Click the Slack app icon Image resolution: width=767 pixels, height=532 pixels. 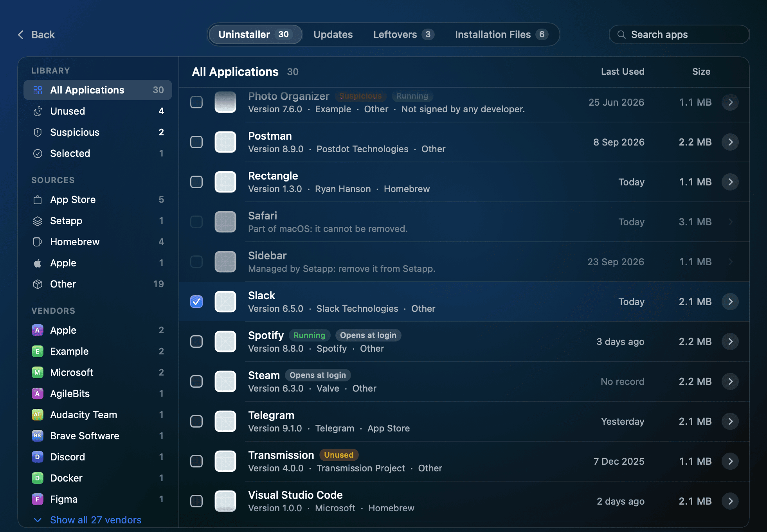point(225,302)
